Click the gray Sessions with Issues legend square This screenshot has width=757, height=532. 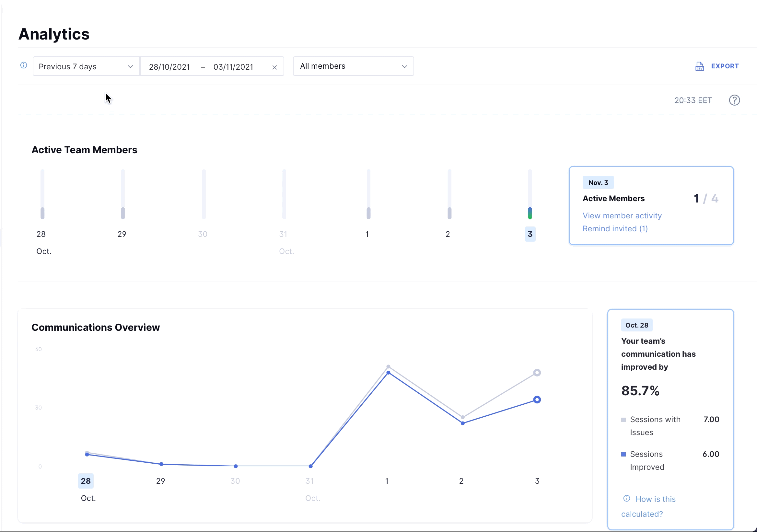(623, 420)
